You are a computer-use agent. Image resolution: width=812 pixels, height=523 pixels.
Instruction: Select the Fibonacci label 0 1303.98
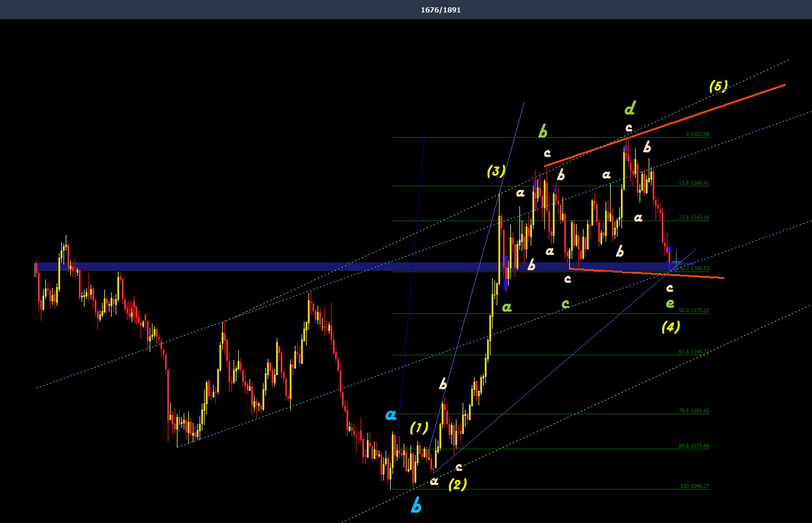(x=697, y=134)
